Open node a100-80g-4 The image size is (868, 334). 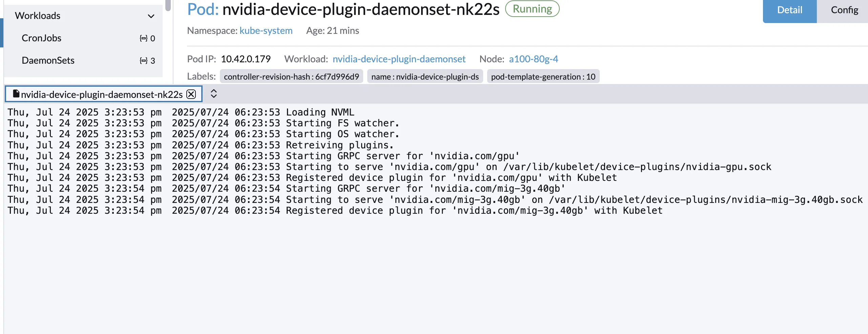click(x=533, y=59)
